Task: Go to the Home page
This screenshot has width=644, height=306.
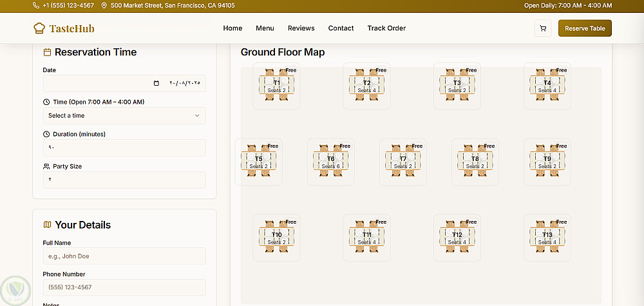Action: (x=233, y=28)
